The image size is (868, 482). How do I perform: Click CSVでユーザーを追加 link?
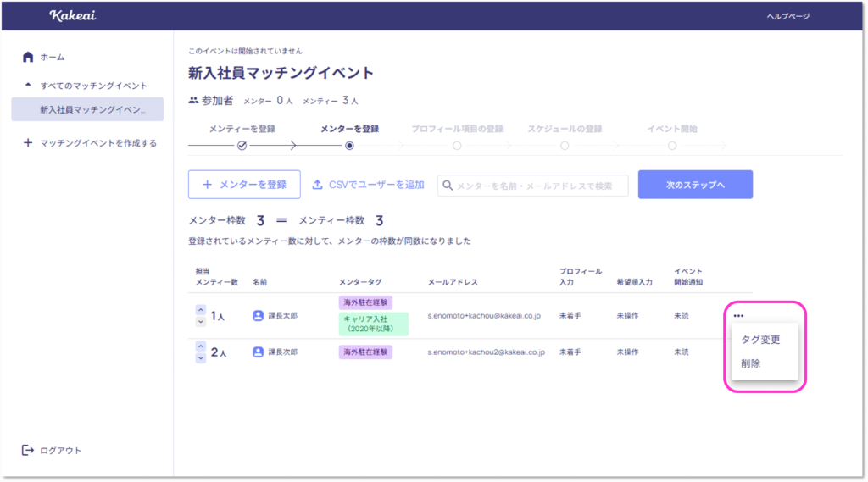coord(368,185)
